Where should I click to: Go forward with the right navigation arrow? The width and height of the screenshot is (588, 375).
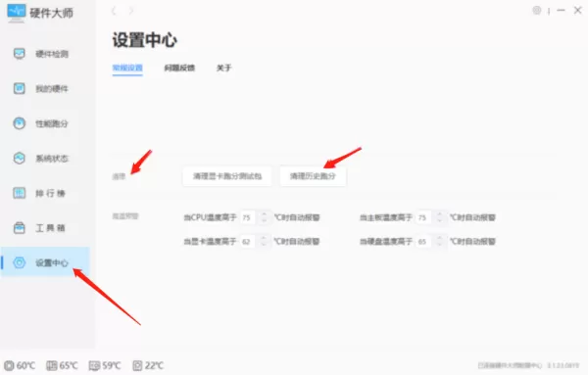131,11
